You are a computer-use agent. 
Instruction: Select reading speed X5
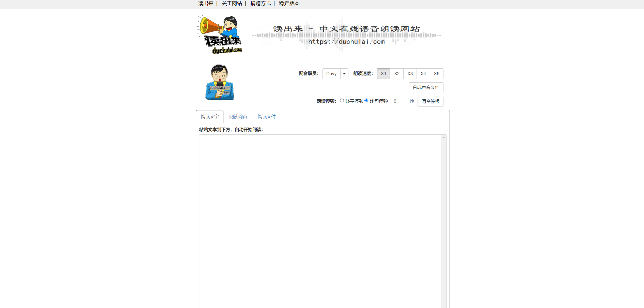pyautogui.click(x=436, y=74)
